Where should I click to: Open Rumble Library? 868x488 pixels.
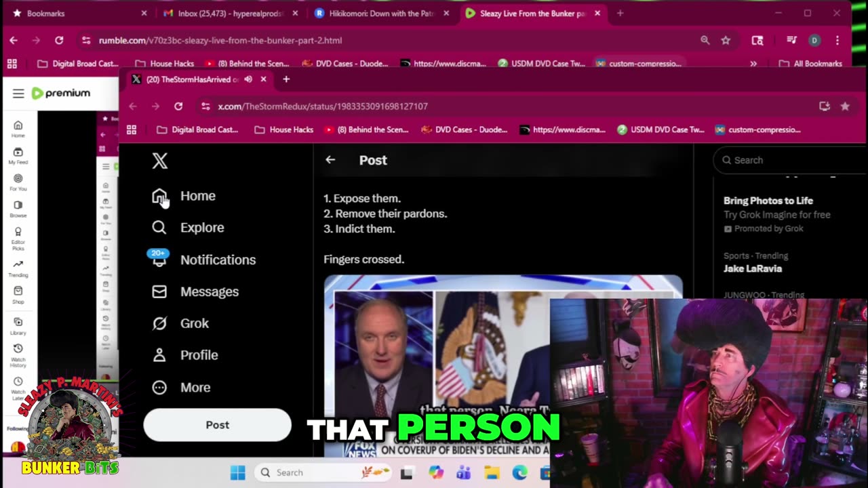tap(18, 326)
